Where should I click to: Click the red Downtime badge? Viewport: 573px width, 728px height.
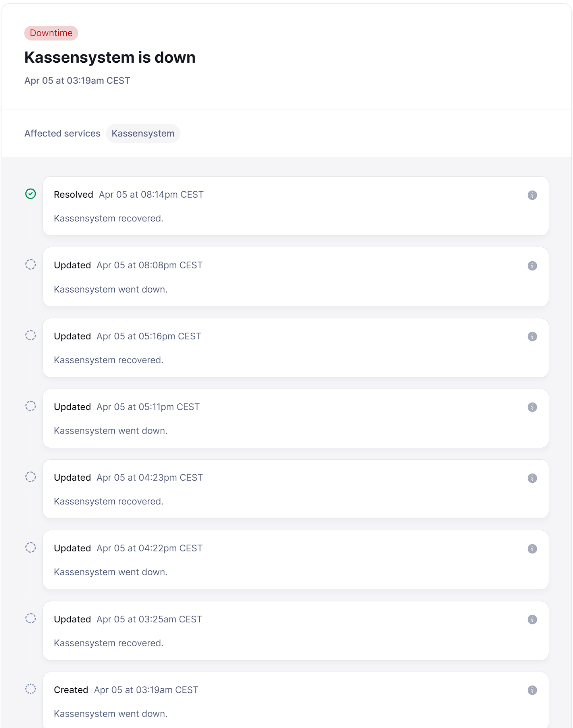51,33
